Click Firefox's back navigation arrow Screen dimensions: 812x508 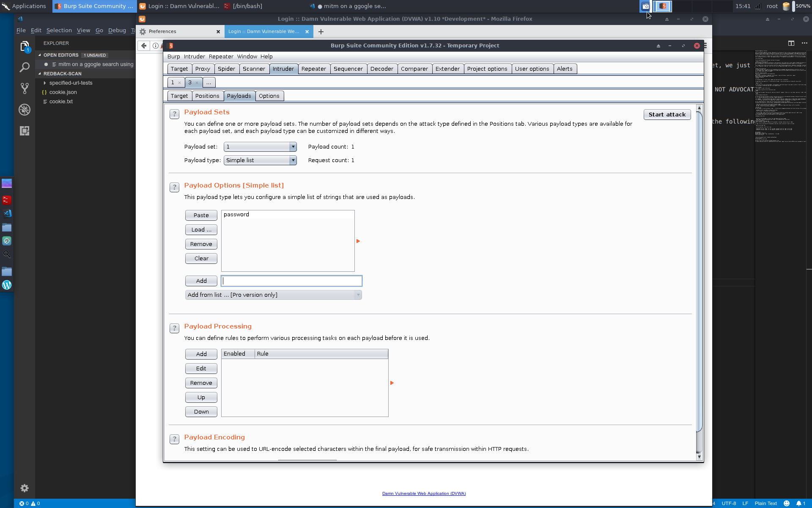144,45
